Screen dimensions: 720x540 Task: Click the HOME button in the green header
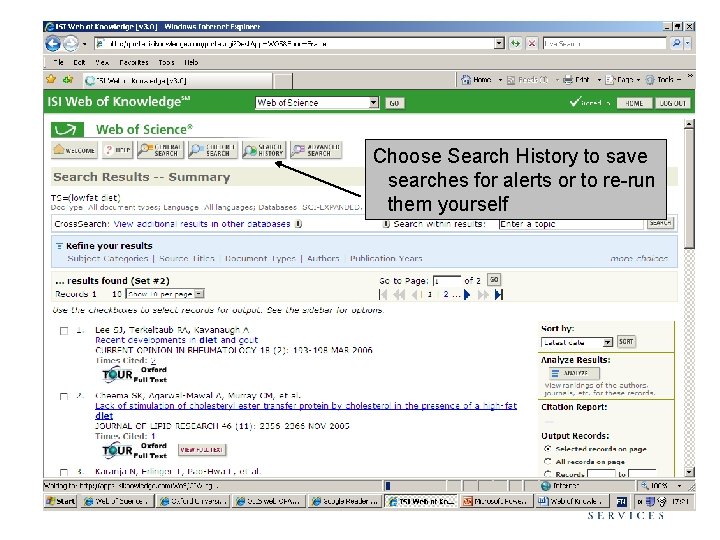tap(634, 103)
